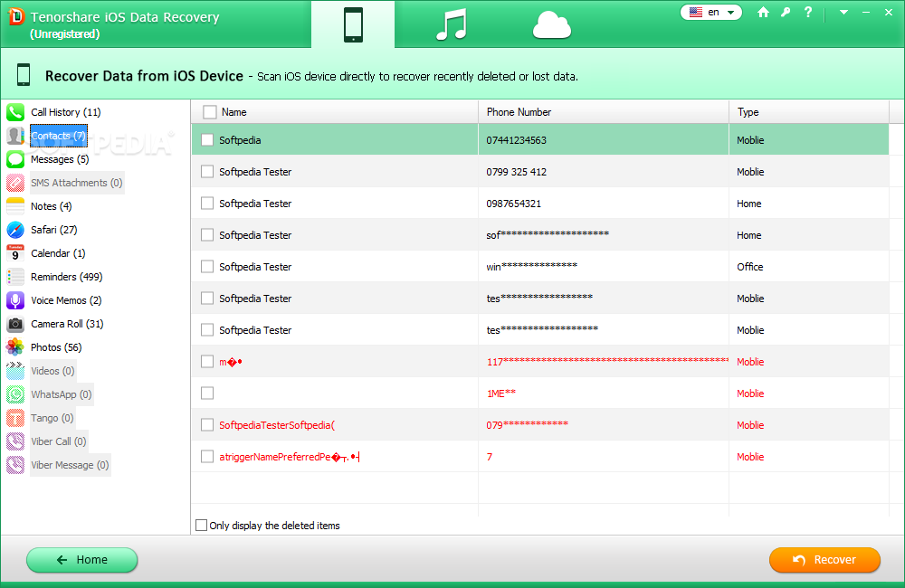Switch to iOS device recovery tab

(x=353, y=24)
